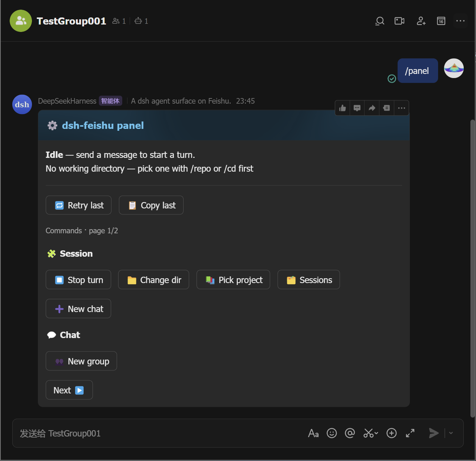This screenshot has height=461, width=476.
Task: Click the dsh-feishu panel card title
Action: tap(103, 126)
